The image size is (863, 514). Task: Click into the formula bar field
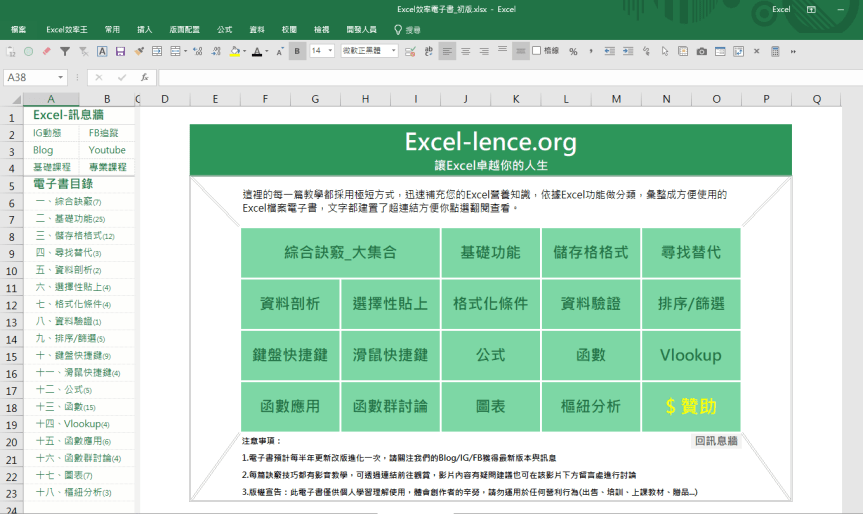click(510, 78)
